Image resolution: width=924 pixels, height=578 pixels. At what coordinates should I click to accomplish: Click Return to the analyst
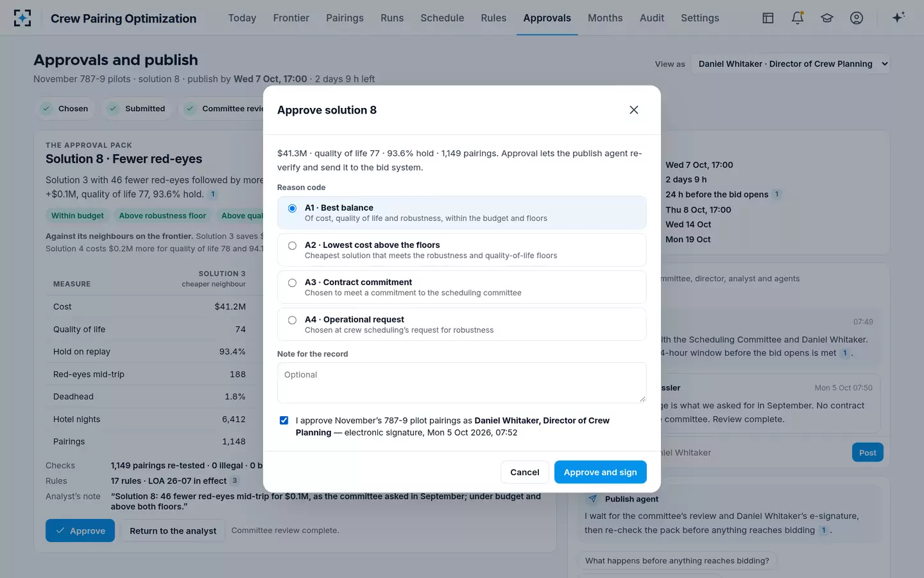(173, 530)
